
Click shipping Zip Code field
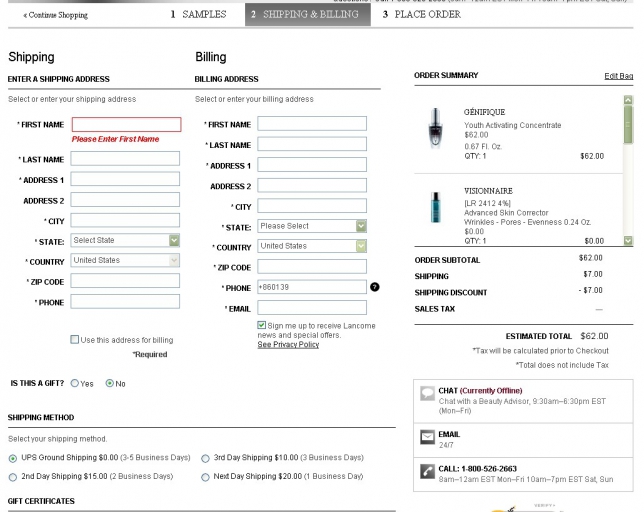click(125, 281)
